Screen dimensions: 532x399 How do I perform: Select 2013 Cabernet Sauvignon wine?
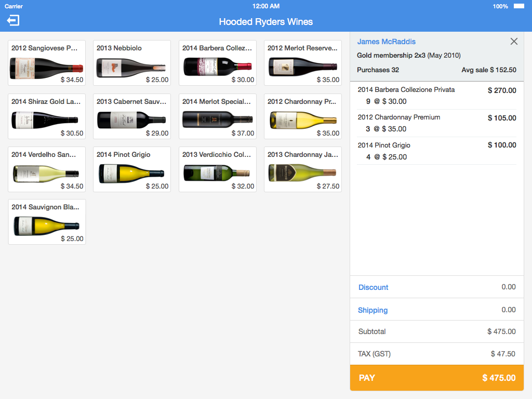pos(132,116)
